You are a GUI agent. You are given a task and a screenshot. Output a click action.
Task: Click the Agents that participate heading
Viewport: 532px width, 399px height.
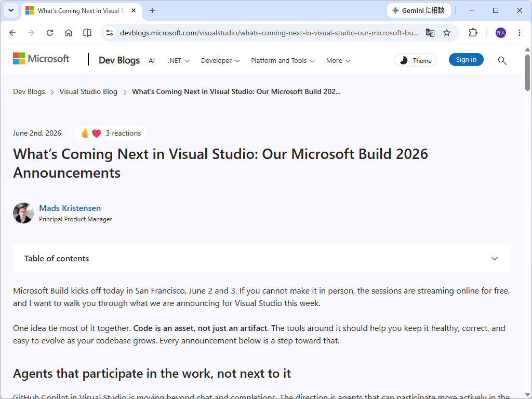click(x=152, y=374)
